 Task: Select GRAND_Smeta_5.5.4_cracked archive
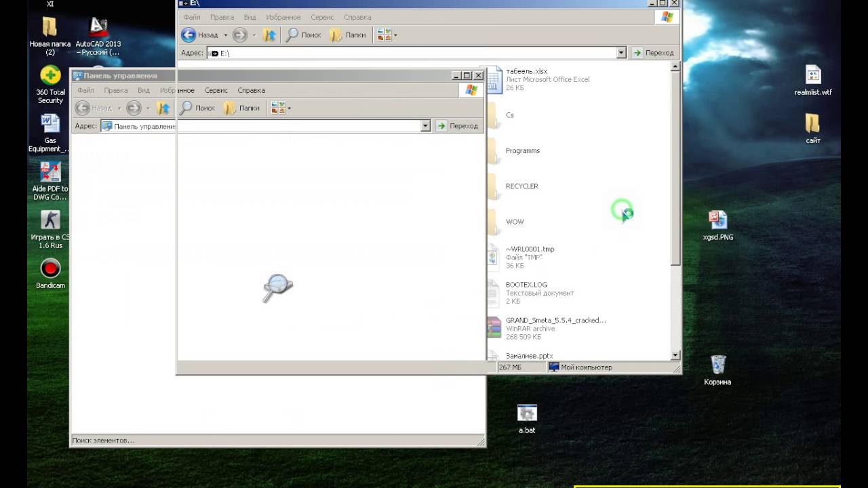547,328
